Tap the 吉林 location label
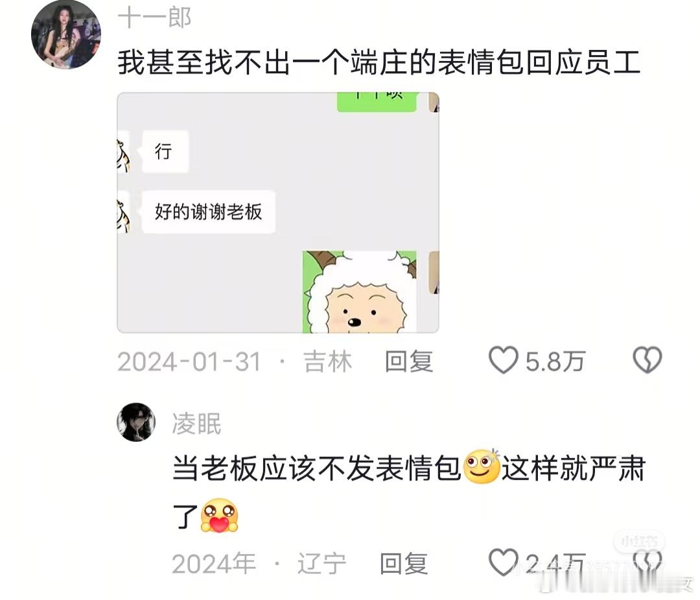700x600 pixels. [x=328, y=361]
